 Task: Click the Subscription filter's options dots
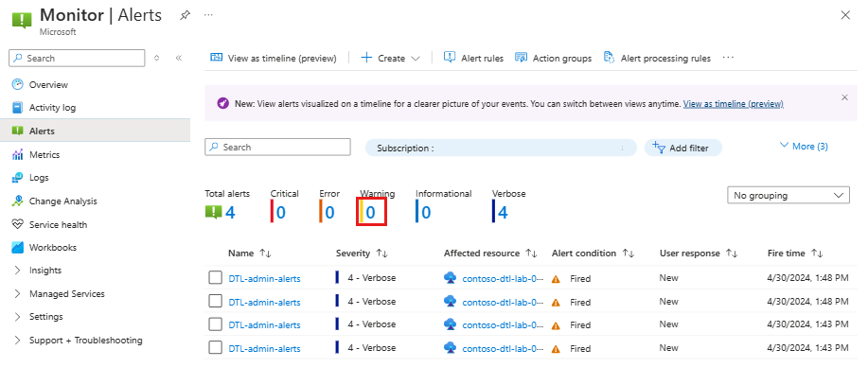(622, 149)
